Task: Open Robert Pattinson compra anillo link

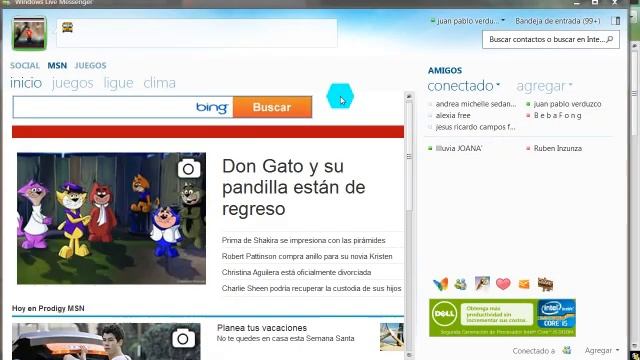Action: pos(307,256)
